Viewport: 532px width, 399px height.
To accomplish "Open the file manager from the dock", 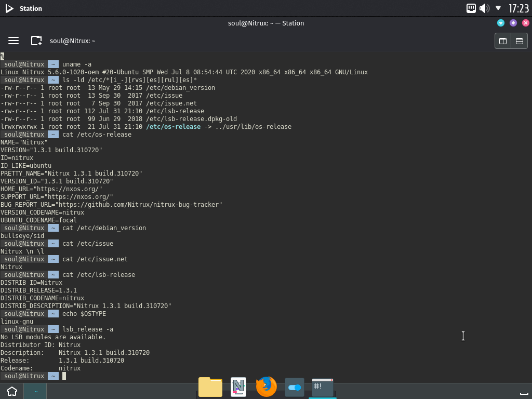I will coord(210,387).
